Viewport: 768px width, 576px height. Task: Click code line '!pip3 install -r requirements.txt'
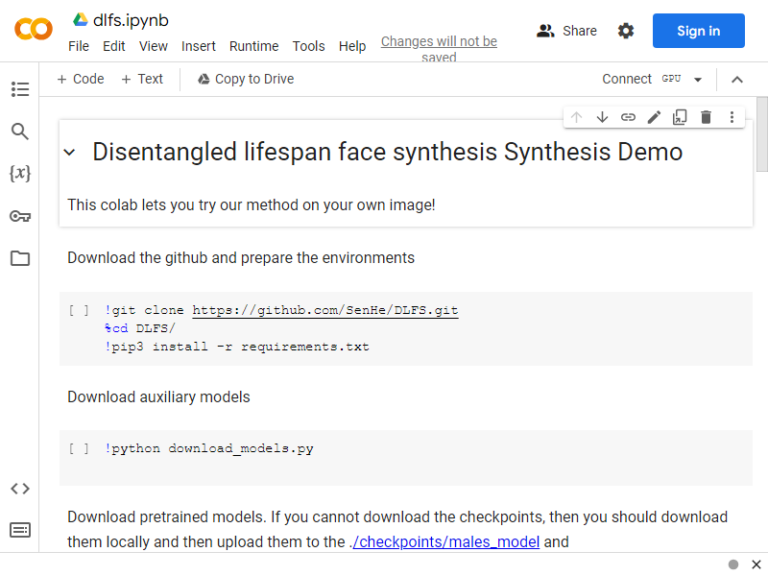pos(237,347)
